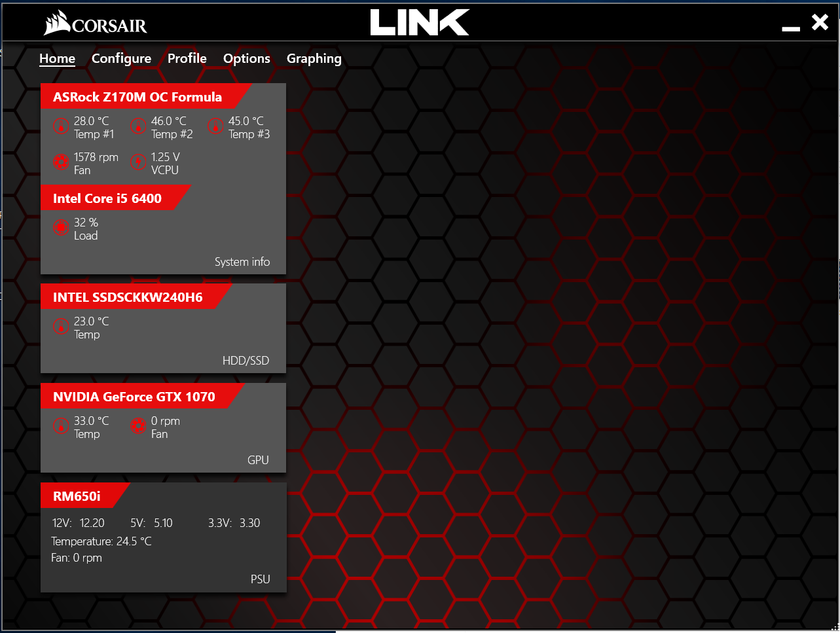Click the 23.0 °C SSD temp reading

(x=91, y=327)
